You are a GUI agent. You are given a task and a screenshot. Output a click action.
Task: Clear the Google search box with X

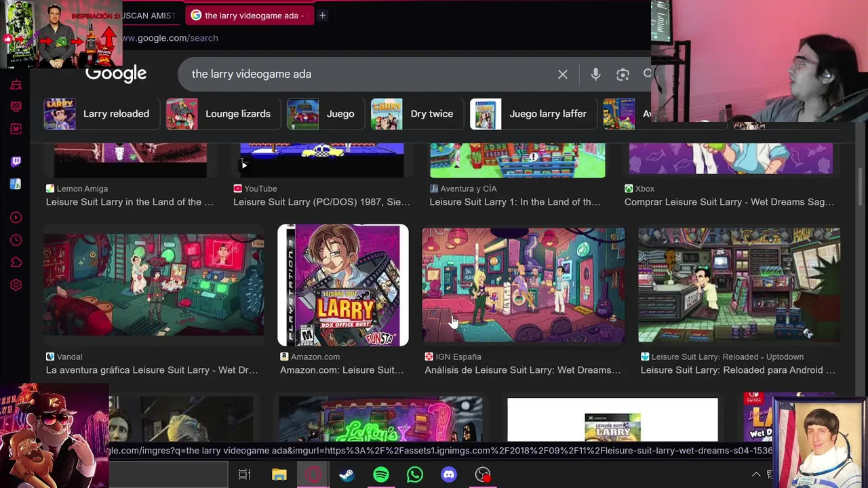tap(563, 74)
